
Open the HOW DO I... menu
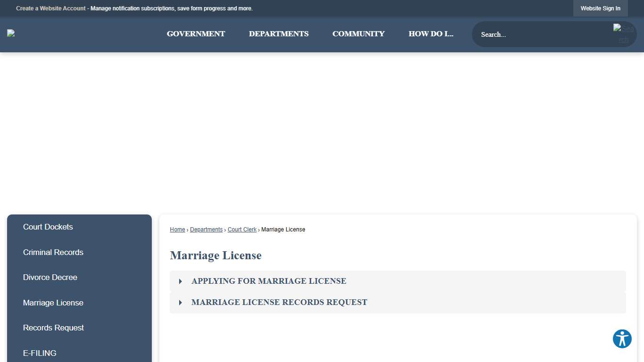coord(430,33)
